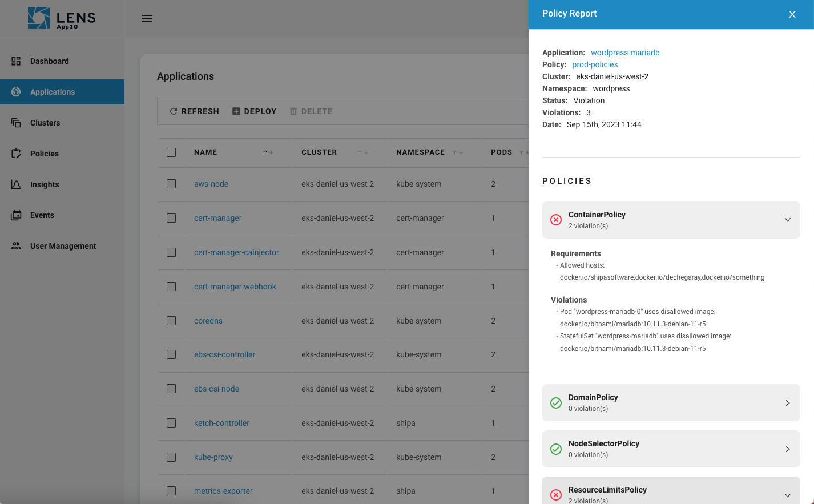The height and width of the screenshot is (504, 814).
Task: Open the coredns application link
Action: click(208, 321)
